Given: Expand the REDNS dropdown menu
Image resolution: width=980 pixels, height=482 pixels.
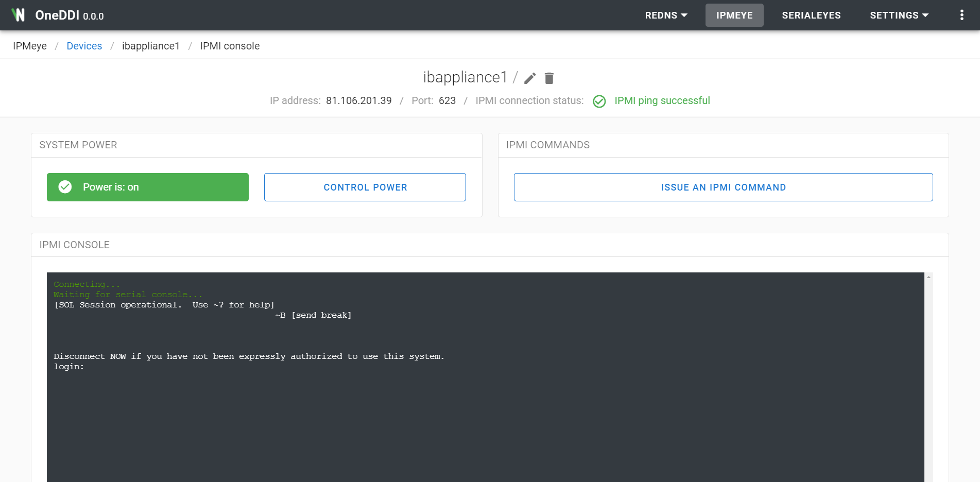Looking at the screenshot, I should (666, 15).
